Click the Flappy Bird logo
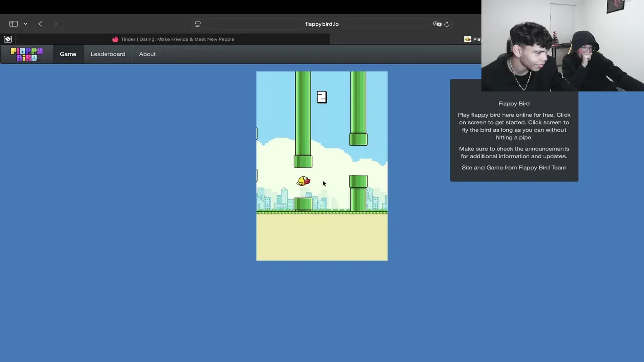The height and width of the screenshot is (362, 644). pos(27,54)
